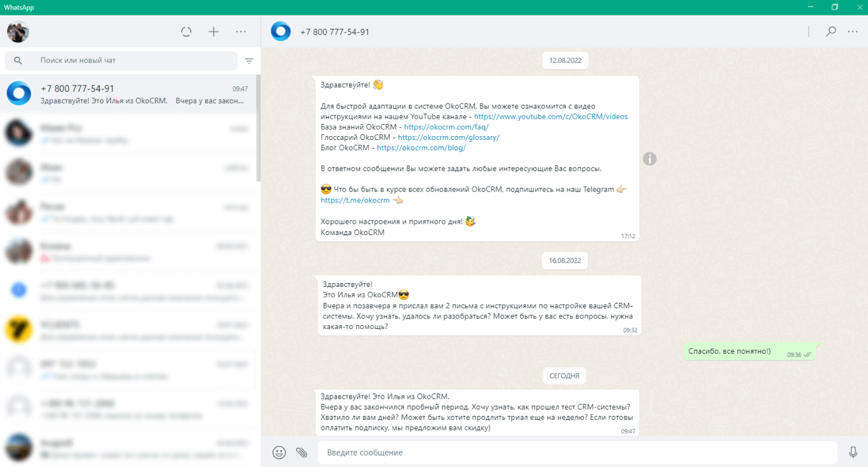Open the magnifying glass in the chat search bar
The width and height of the screenshot is (868, 467).
pyautogui.click(x=18, y=60)
